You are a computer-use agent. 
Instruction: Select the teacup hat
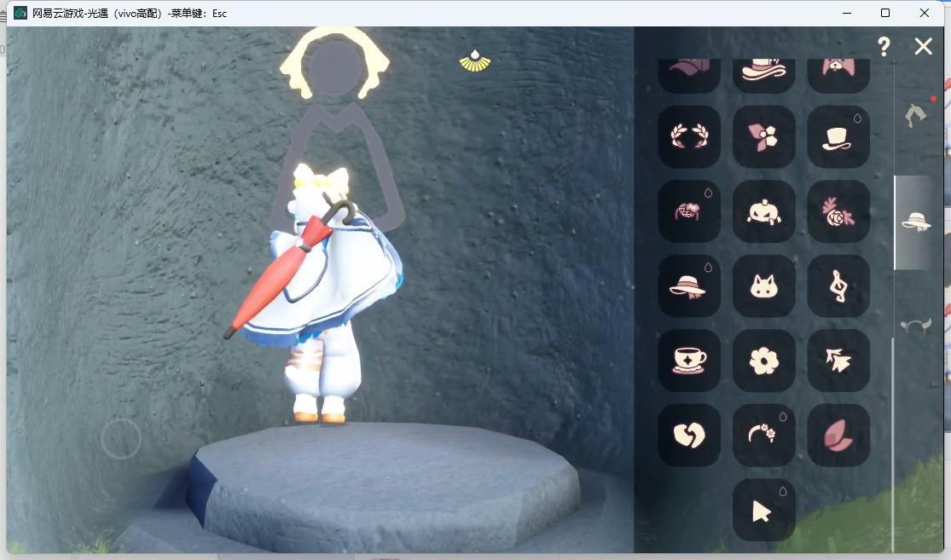click(x=689, y=360)
